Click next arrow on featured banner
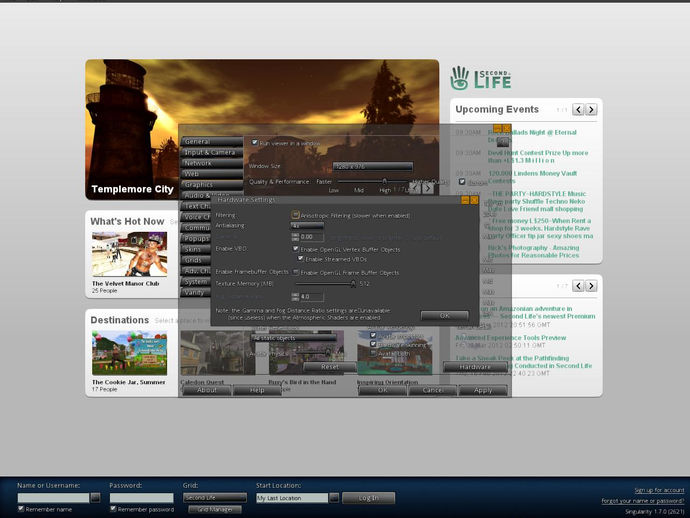The height and width of the screenshot is (518, 690). 428,188
